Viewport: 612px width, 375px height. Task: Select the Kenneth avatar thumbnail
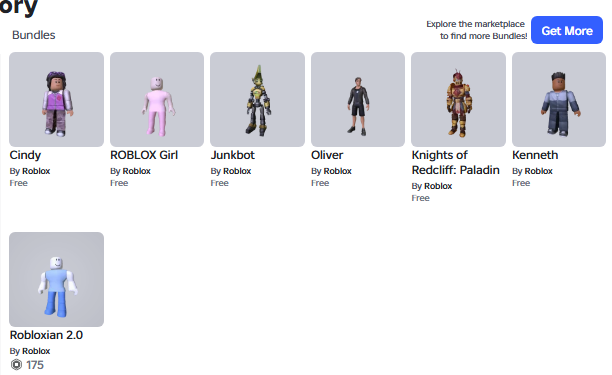point(559,100)
